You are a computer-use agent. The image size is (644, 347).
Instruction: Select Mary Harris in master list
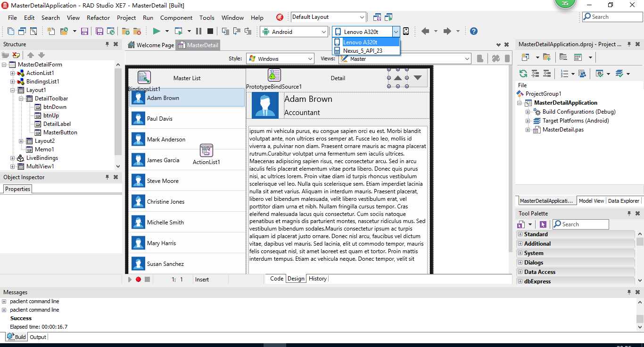pyautogui.click(x=187, y=243)
